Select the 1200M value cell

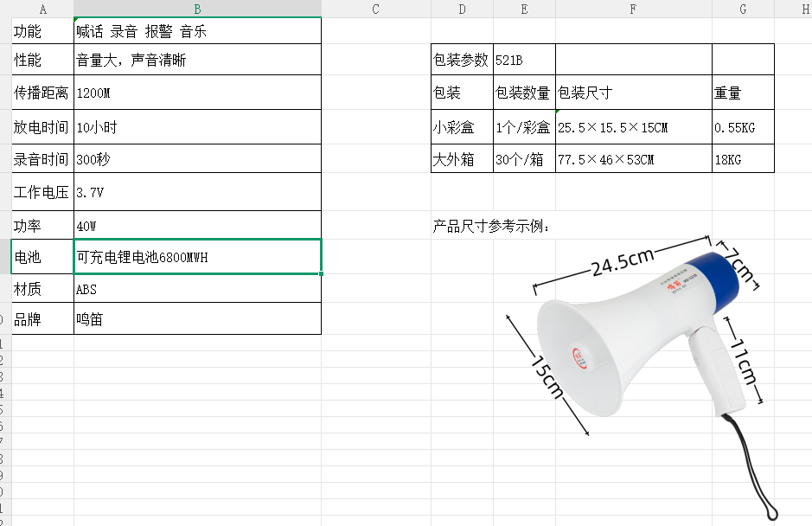point(197,93)
